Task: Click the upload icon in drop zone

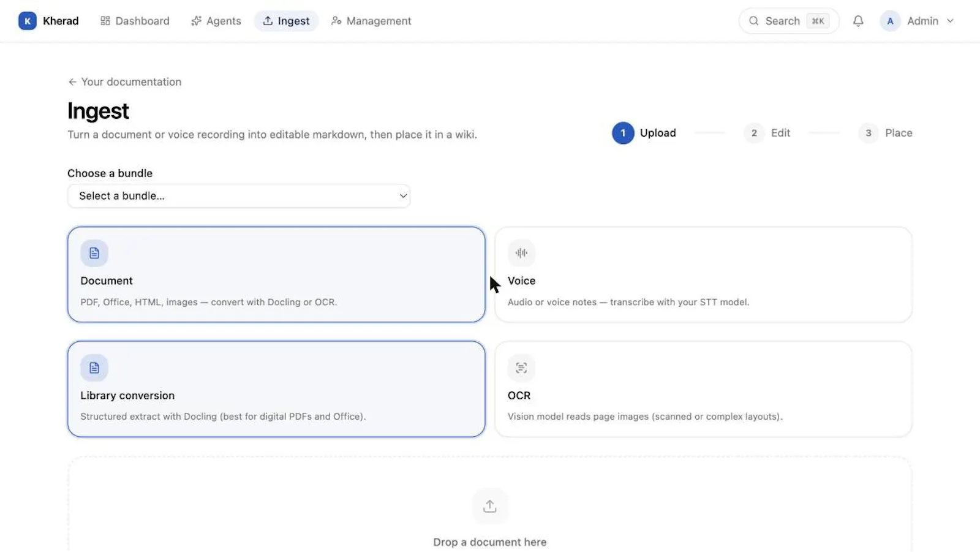Action: 490,506
